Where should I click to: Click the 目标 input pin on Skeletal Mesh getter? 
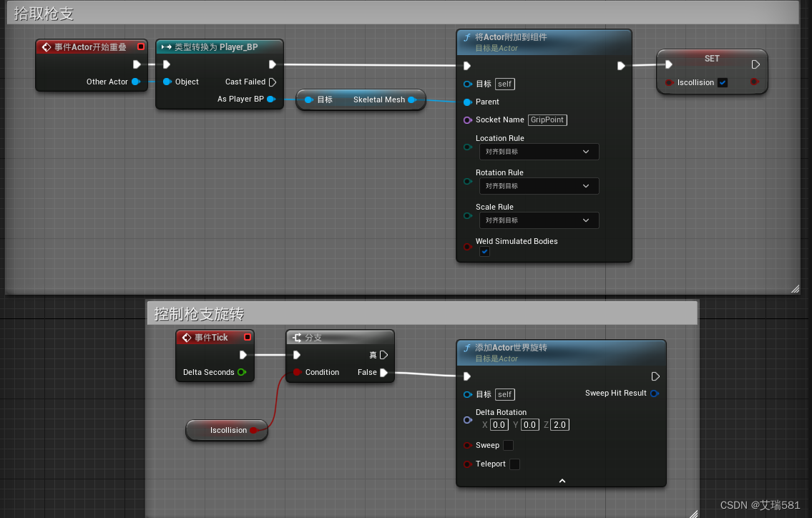(308, 99)
